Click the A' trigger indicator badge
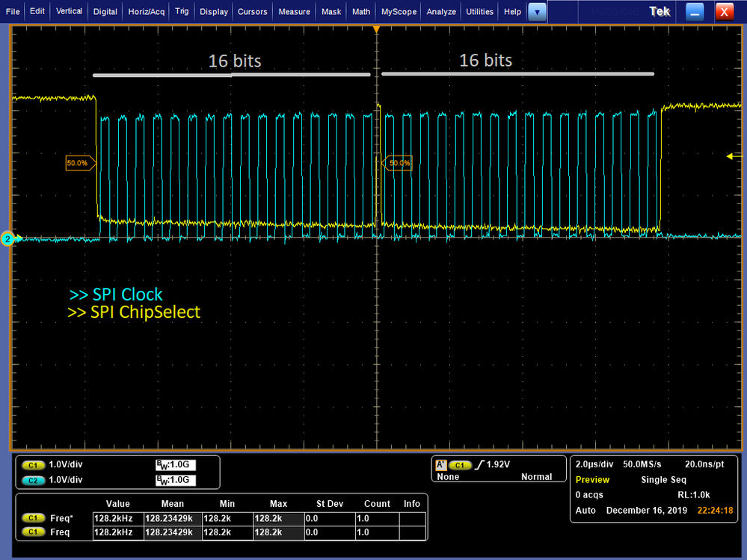The height and width of the screenshot is (560, 747). point(441,465)
